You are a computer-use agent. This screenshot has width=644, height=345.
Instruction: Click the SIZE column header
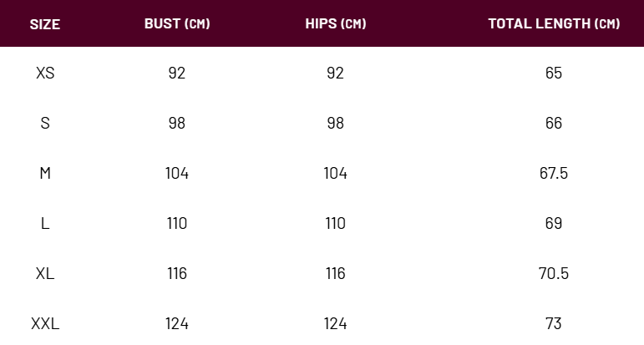[45, 24]
